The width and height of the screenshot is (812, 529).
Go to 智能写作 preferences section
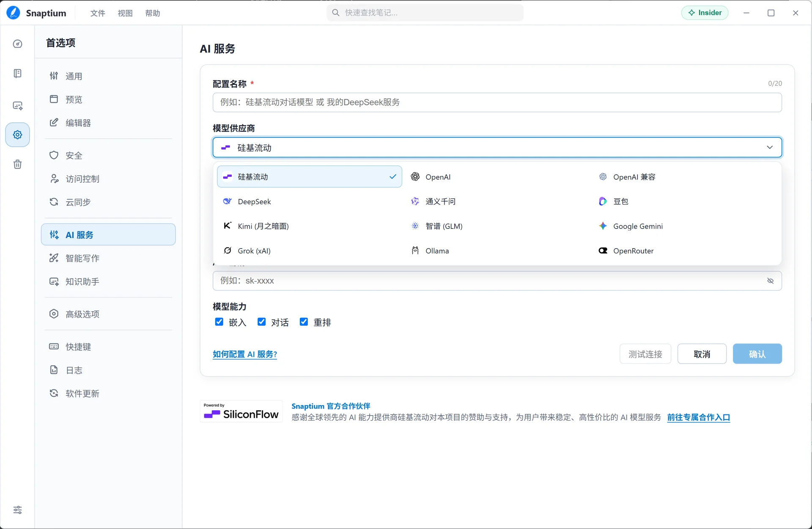pyautogui.click(x=108, y=258)
